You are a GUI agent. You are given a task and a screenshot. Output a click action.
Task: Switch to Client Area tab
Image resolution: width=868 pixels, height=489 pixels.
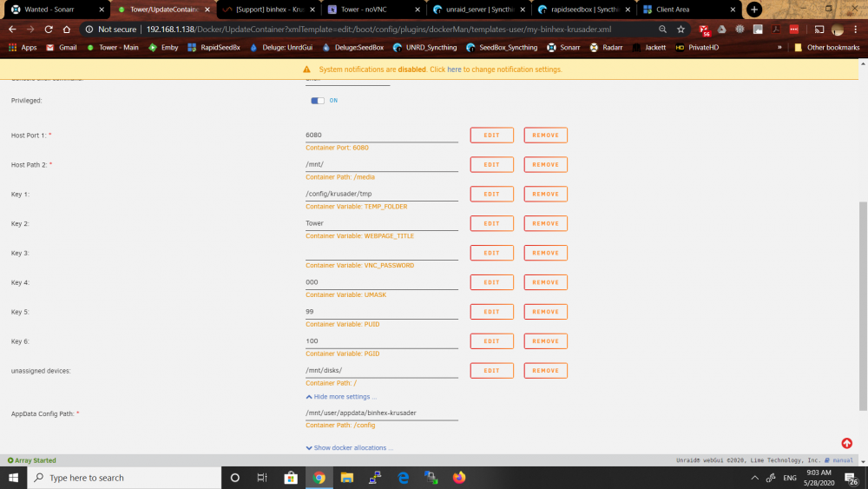(688, 10)
